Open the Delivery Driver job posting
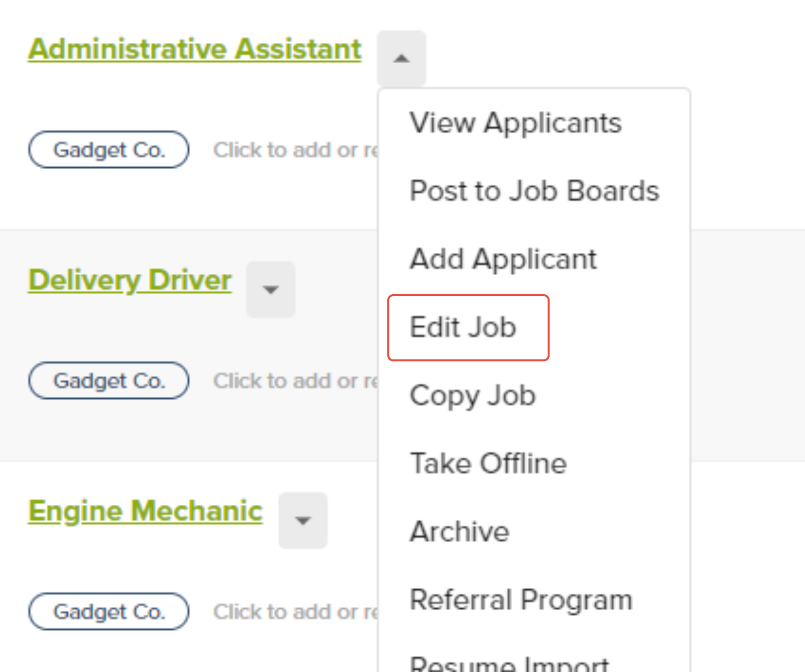The height and width of the screenshot is (672, 805). pos(129,280)
